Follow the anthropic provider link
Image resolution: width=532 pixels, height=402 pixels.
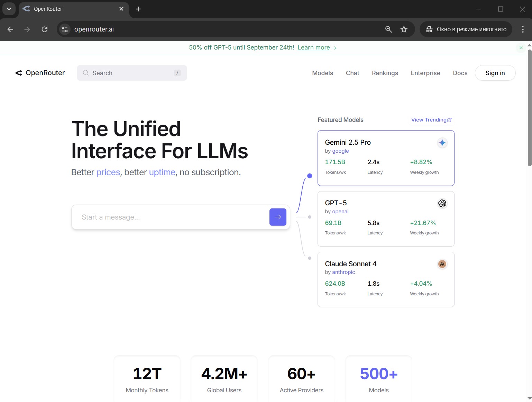click(343, 272)
